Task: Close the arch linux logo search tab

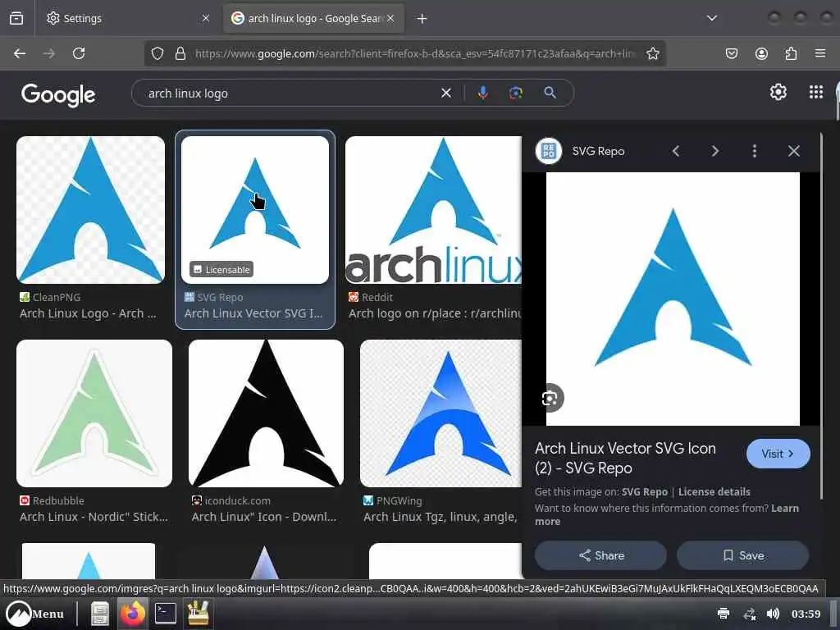Action: click(390, 18)
